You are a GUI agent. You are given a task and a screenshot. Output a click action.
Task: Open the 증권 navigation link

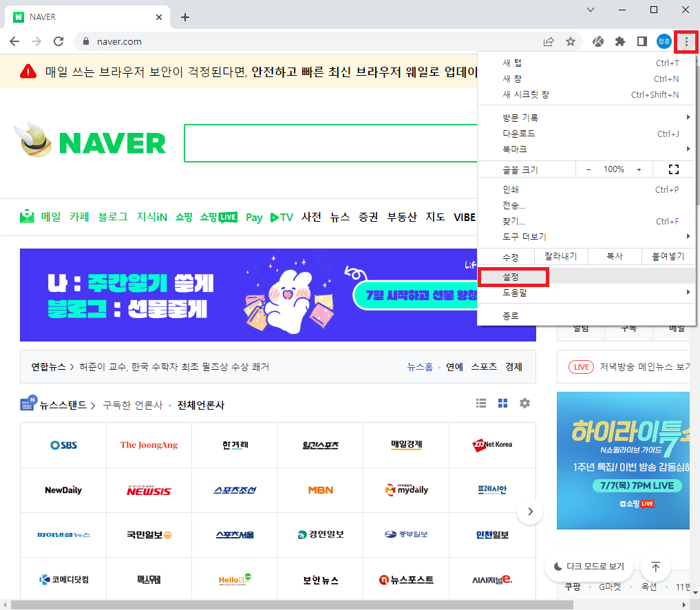click(368, 217)
